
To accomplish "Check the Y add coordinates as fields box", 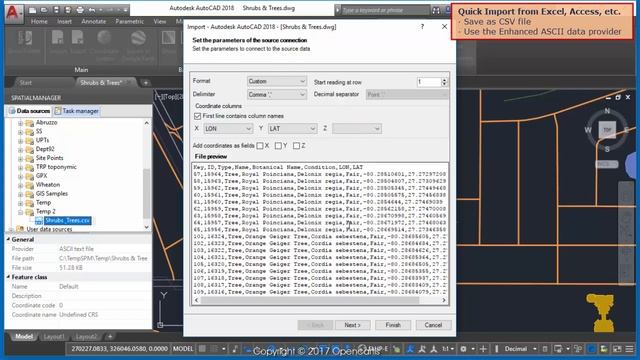I will 278,146.
